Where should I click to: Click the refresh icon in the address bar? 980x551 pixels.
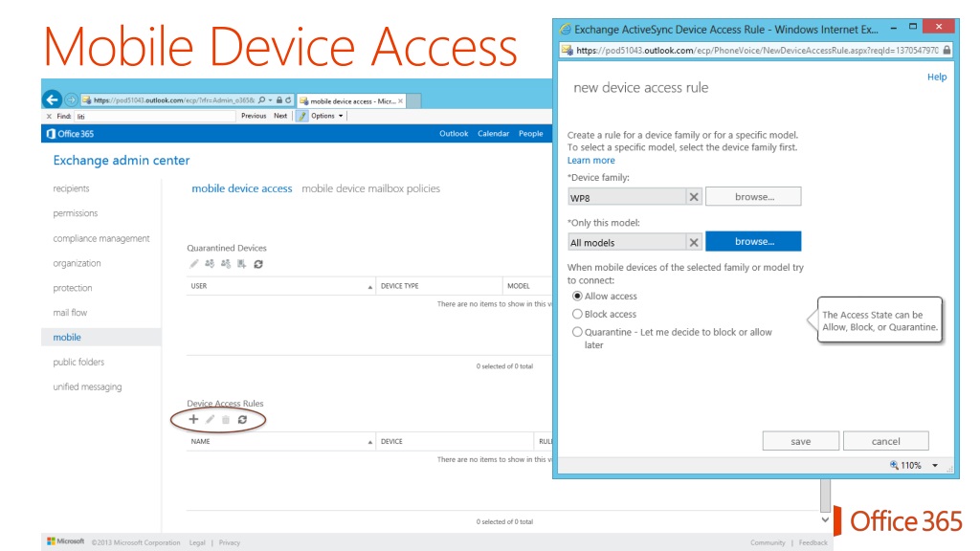coord(288,99)
